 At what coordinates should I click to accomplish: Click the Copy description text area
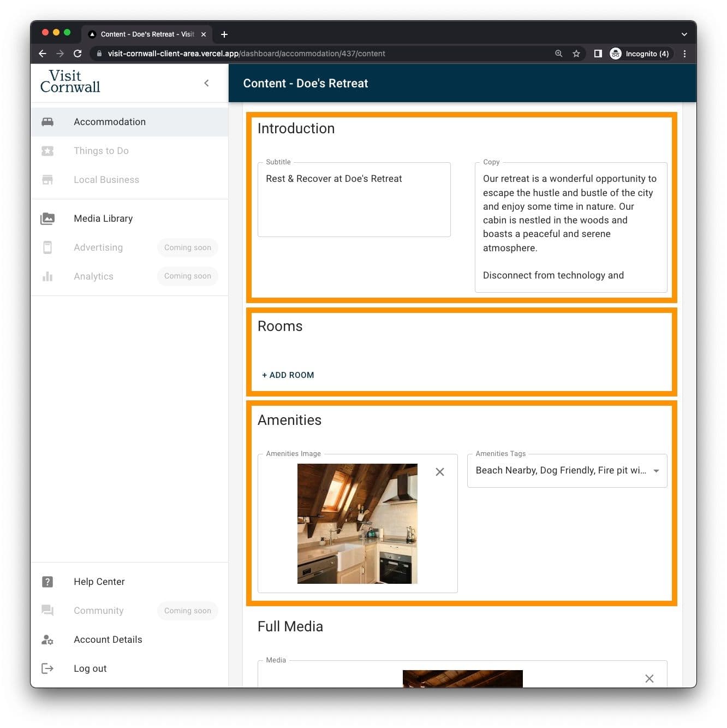point(570,227)
